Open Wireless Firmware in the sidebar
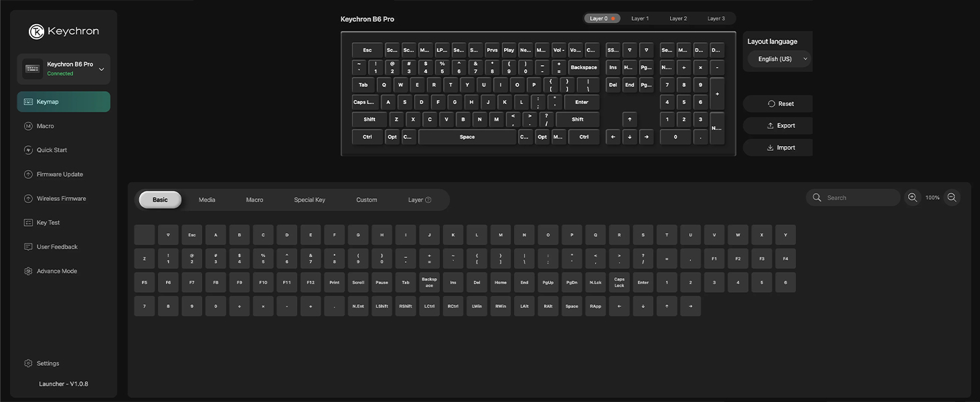This screenshot has height=402, width=980. click(x=64, y=198)
